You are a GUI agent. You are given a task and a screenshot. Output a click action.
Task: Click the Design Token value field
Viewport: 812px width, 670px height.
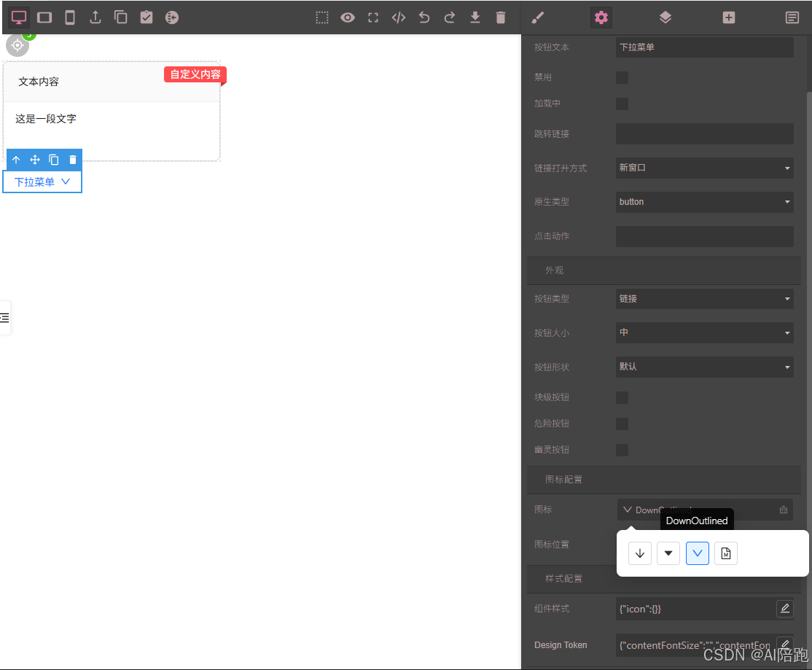pos(695,645)
